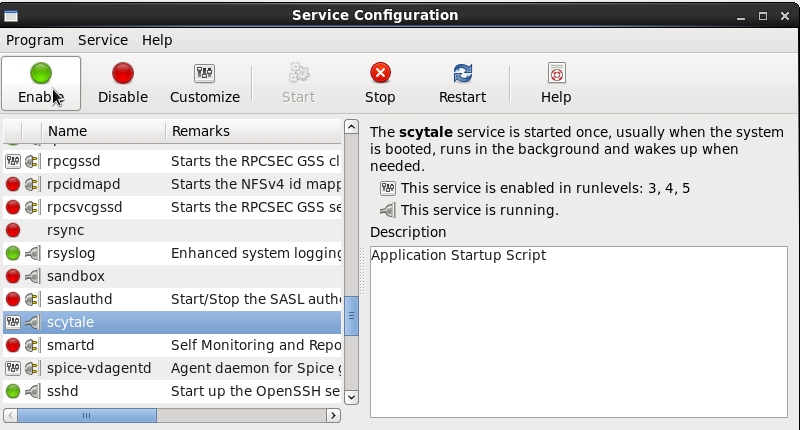This screenshot has height=430, width=800.
Task: Select the spice-vdagentd service row
Action: pos(98,368)
